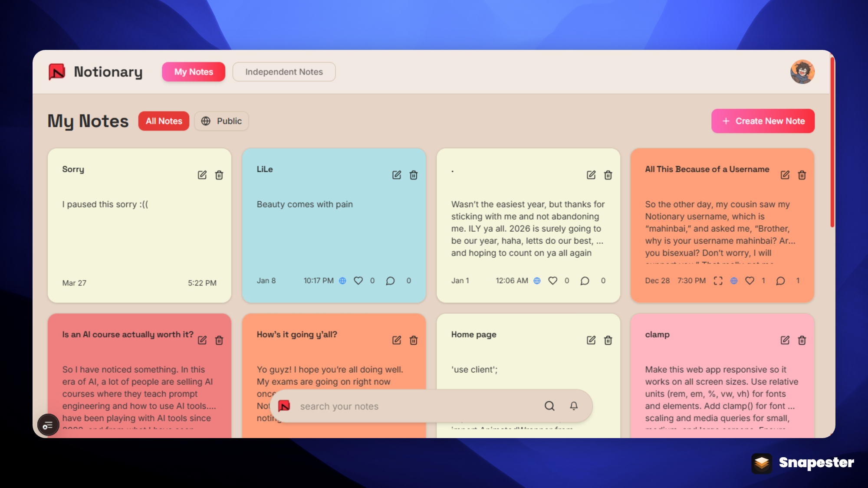
Task: Open the dark round menu button
Action: click(48, 425)
